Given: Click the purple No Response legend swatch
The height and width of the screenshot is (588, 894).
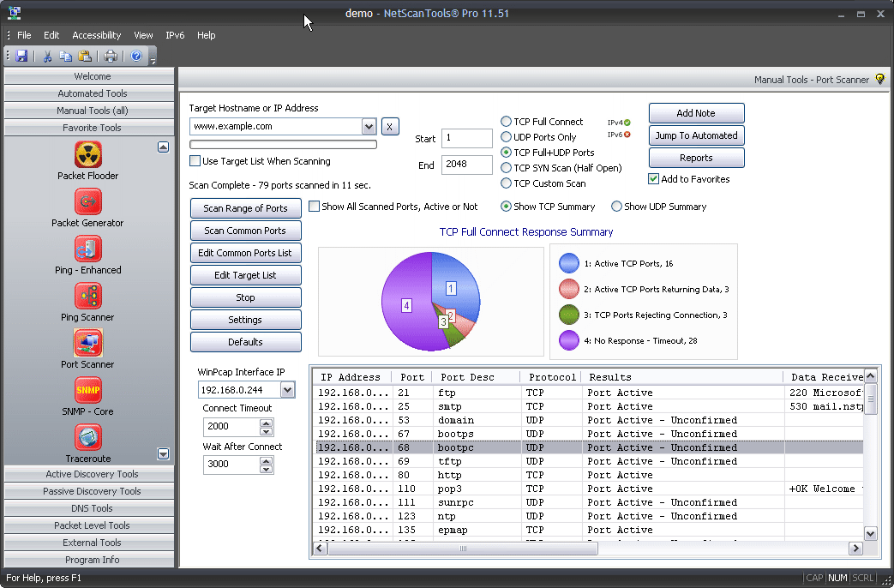Looking at the screenshot, I should pyautogui.click(x=569, y=340).
